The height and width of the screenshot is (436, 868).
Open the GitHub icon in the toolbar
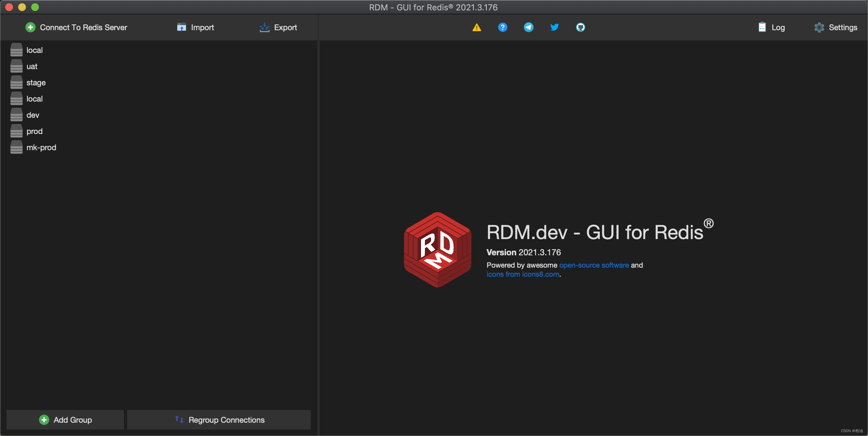coord(580,27)
